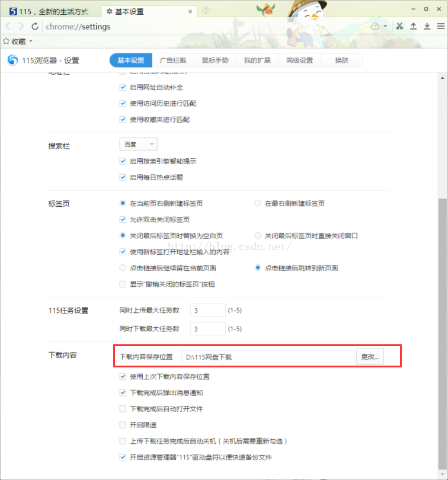
Task: Click the 同时上传最大任务数 input field
Action: tap(207, 311)
